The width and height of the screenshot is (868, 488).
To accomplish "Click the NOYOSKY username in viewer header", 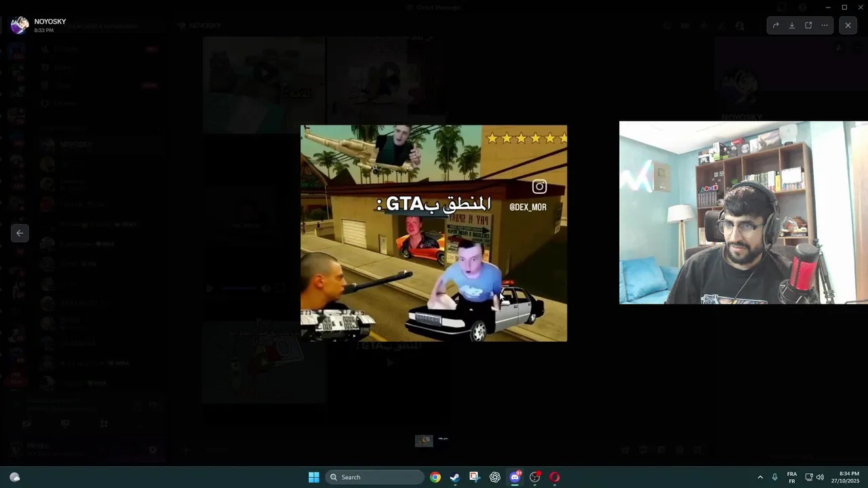I will [50, 22].
